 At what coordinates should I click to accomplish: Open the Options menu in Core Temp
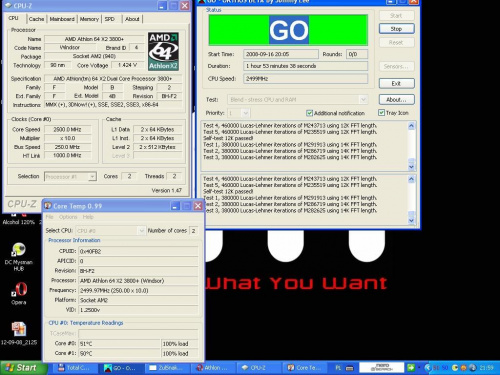pos(68,217)
